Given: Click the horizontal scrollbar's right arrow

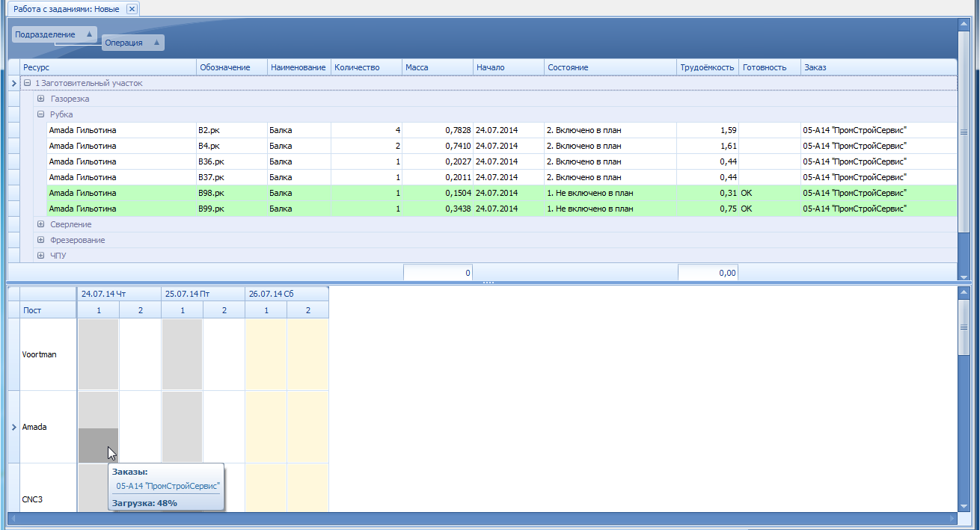Looking at the screenshot, I should (952, 518).
